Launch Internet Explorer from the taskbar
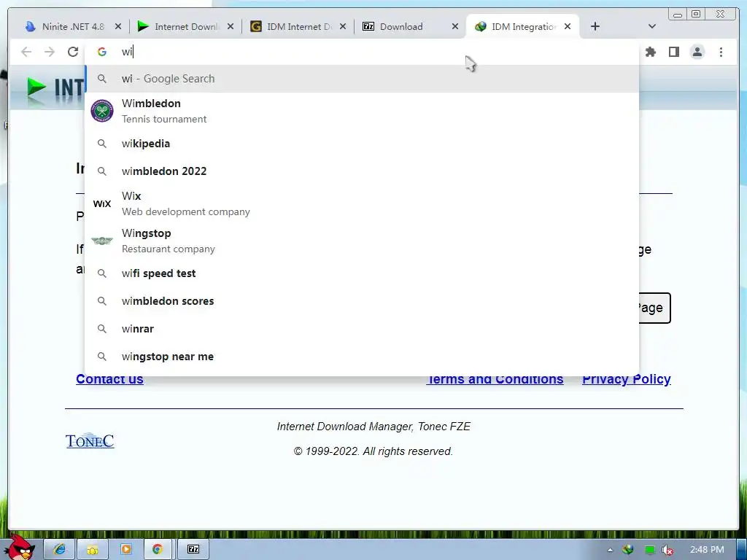 [x=60, y=549]
